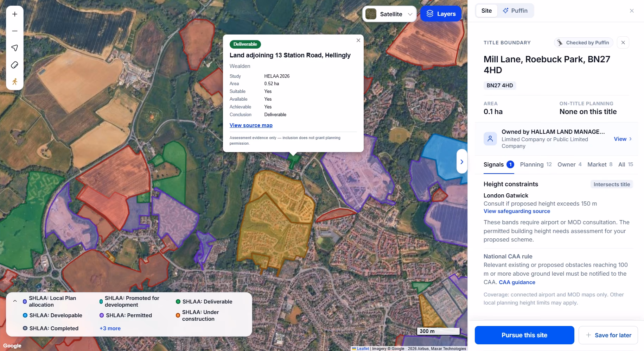Select the measure ruler tool

click(x=15, y=65)
